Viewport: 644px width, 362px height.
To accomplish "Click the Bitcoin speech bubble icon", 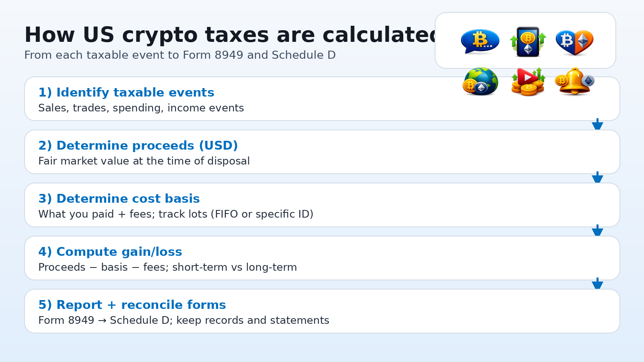I will [480, 41].
